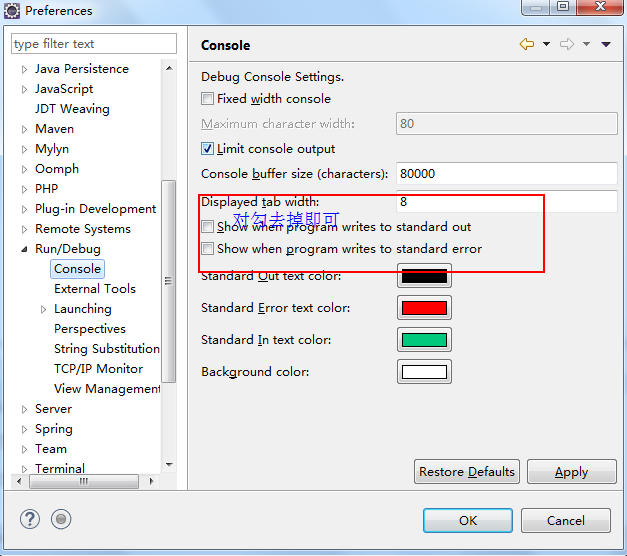Expand the PHP tree node

tap(24, 189)
